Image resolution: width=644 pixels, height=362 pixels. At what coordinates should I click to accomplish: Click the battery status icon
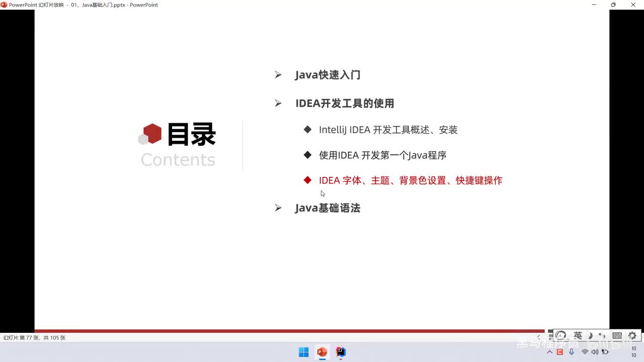click(605, 352)
